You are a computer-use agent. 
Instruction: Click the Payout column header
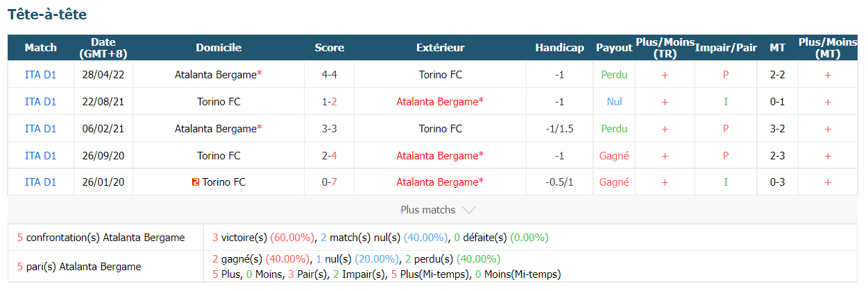[x=614, y=48]
